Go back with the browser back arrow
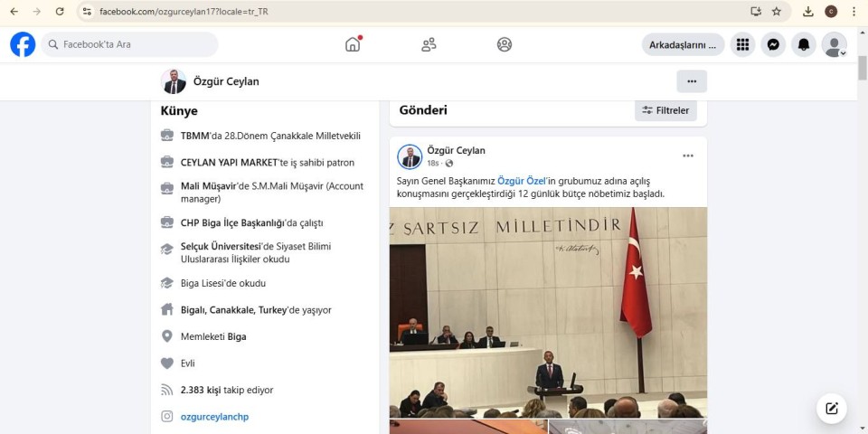This screenshot has height=434, width=868. [14, 11]
